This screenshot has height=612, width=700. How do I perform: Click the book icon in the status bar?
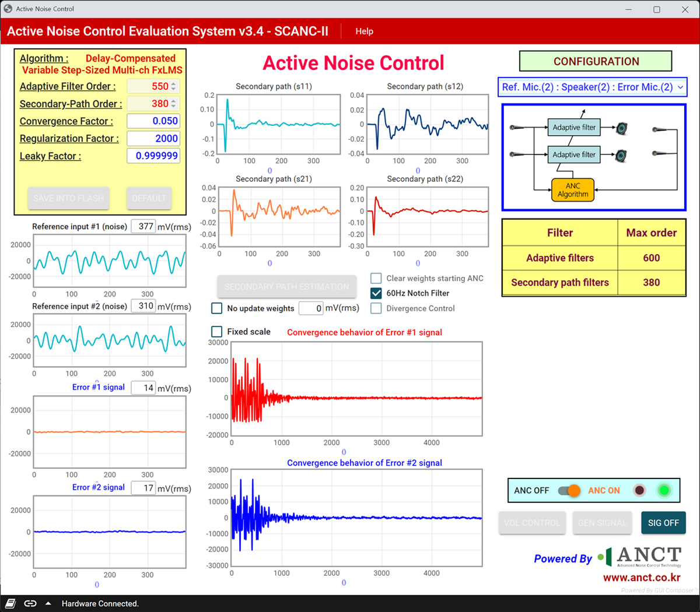10,603
